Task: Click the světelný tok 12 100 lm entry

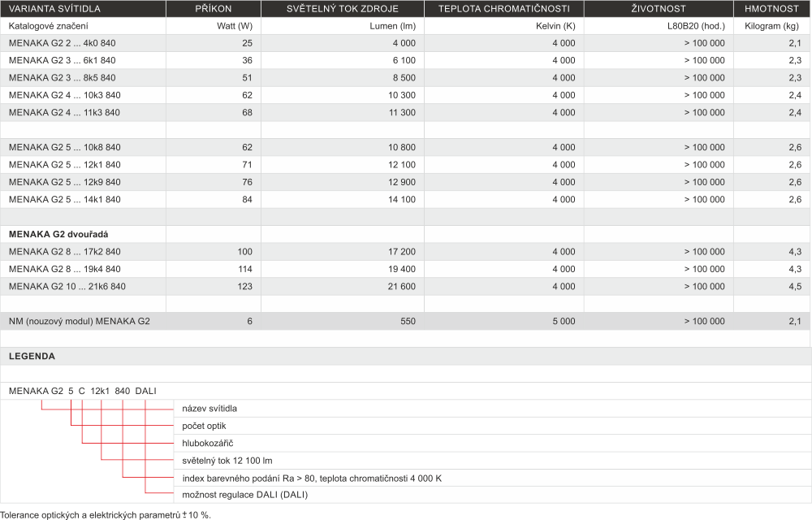Action: [x=227, y=461]
